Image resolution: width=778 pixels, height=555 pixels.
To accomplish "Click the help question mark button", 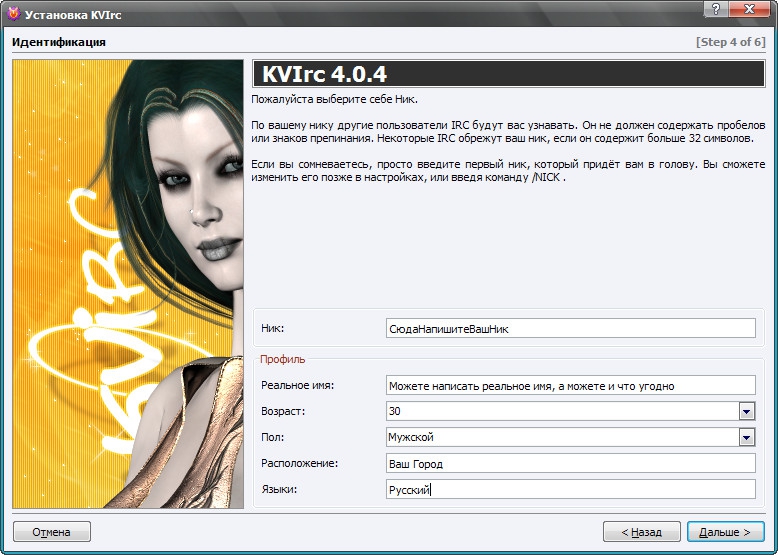I will click(716, 8).
